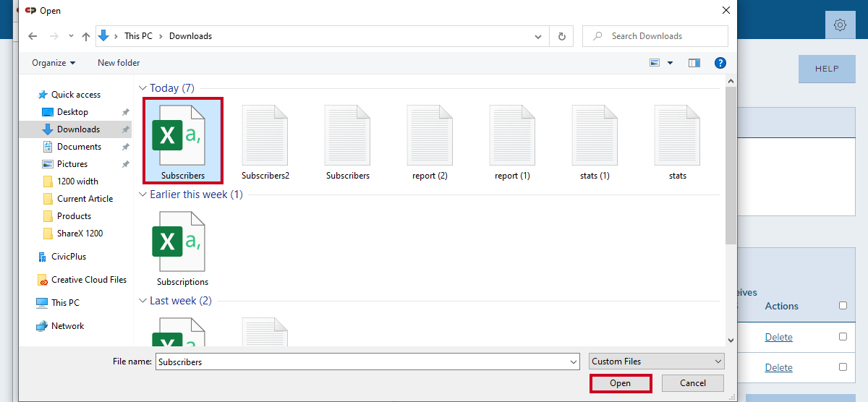This screenshot has height=402, width=868.
Task: Open Custom Files type dropdown
Action: tap(657, 362)
